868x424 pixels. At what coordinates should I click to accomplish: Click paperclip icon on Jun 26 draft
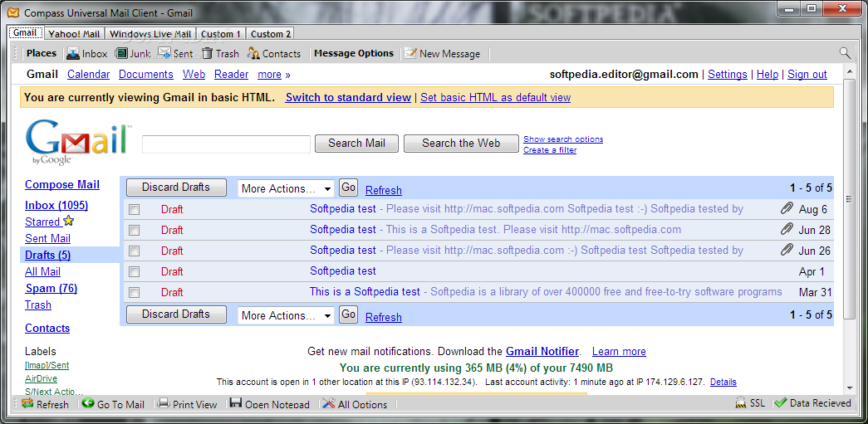[787, 249]
